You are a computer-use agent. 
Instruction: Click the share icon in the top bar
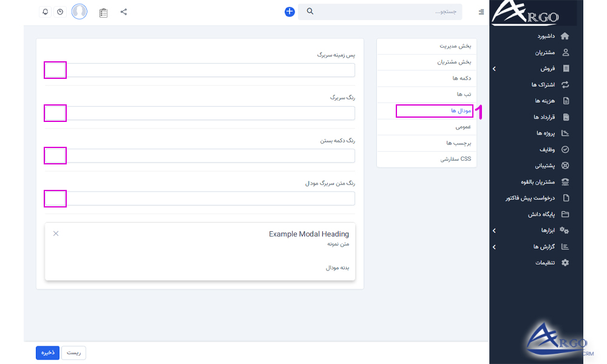(123, 12)
